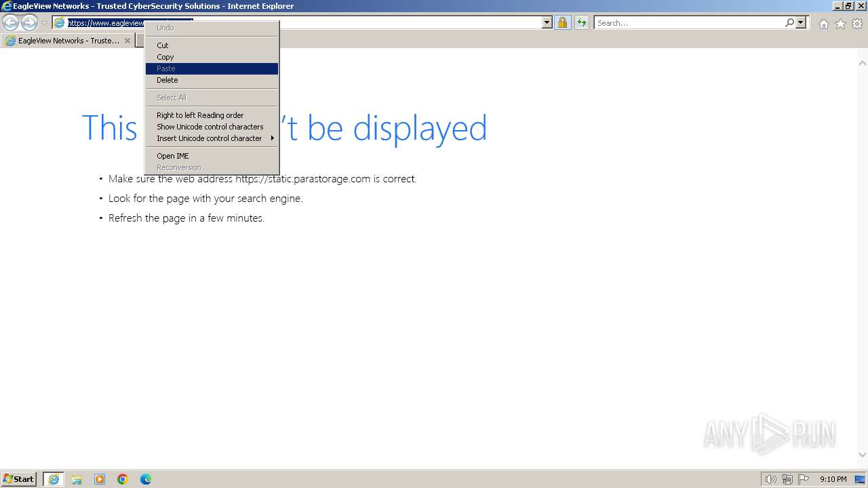Open File Explorer from taskbar
Image resolution: width=868 pixels, height=488 pixels.
[77, 479]
